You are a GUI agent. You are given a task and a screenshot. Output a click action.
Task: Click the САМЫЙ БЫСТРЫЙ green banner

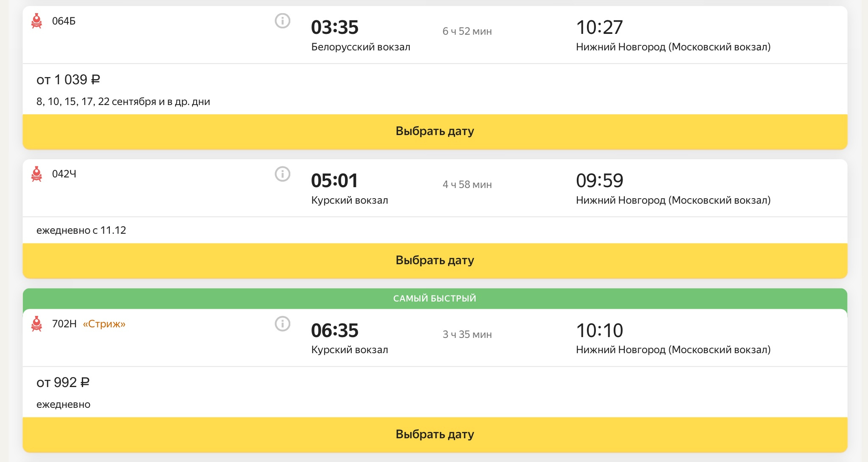(435, 299)
